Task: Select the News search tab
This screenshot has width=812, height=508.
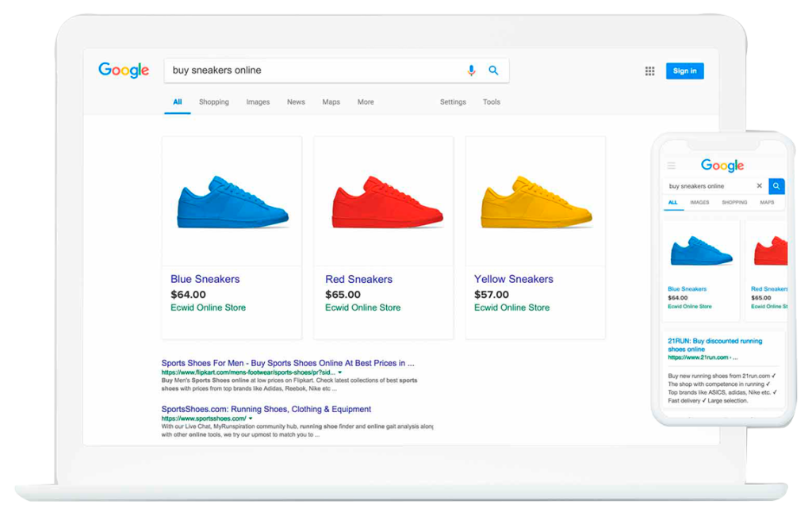Action: pos(296,102)
